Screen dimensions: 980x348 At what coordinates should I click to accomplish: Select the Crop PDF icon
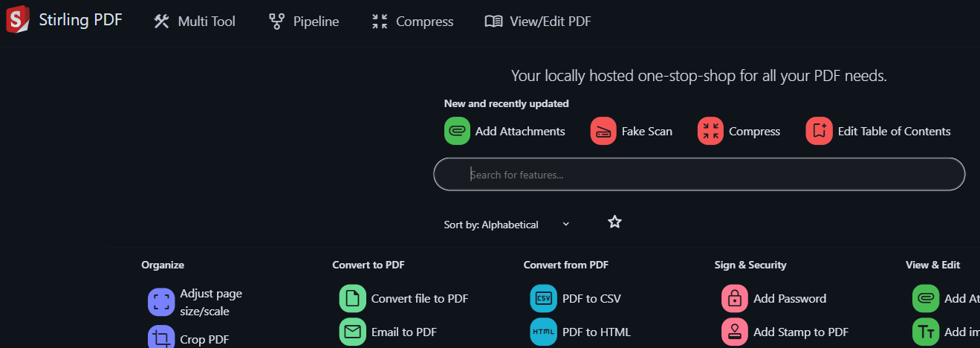pyautogui.click(x=161, y=339)
